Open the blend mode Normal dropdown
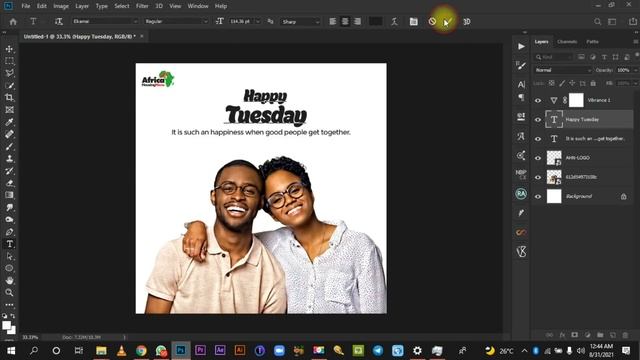Screen dimensions: 640x360 coord(562,70)
